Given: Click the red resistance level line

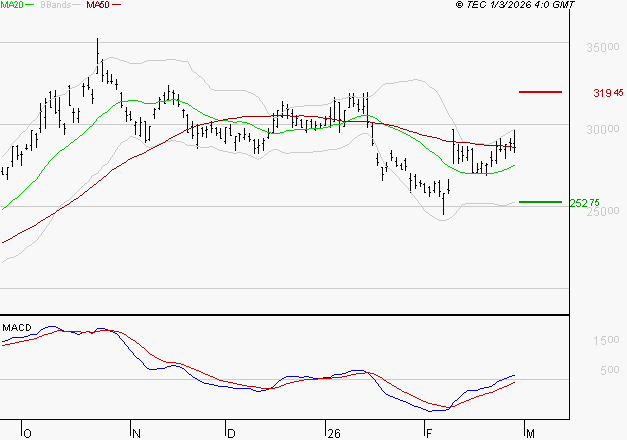Looking at the screenshot, I should coord(540,92).
